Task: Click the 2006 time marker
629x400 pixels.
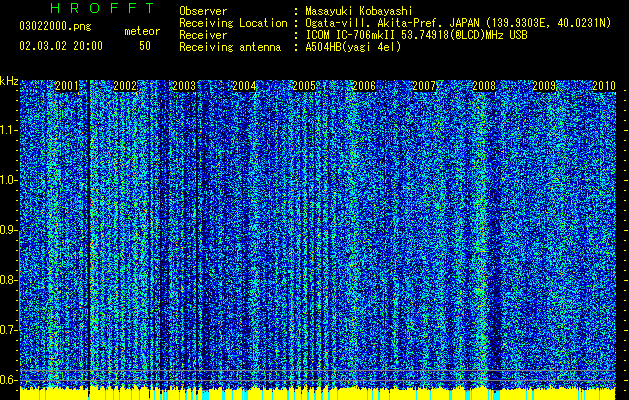Action: click(364, 86)
